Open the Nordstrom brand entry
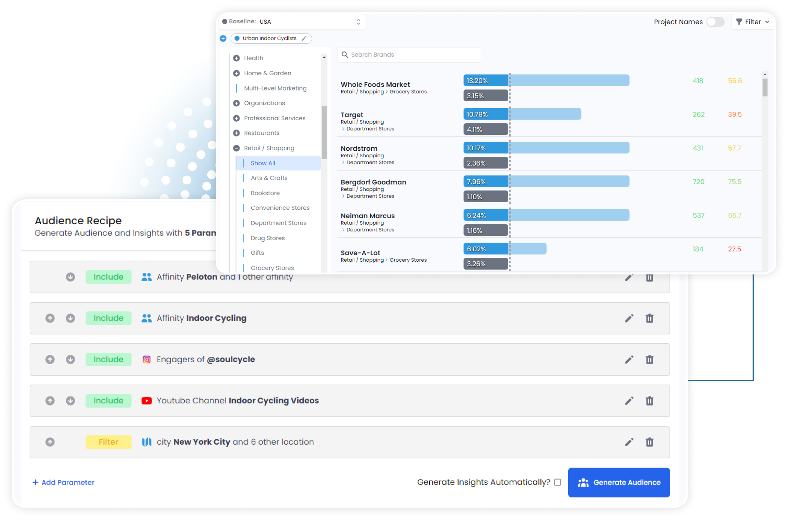 pos(358,148)
